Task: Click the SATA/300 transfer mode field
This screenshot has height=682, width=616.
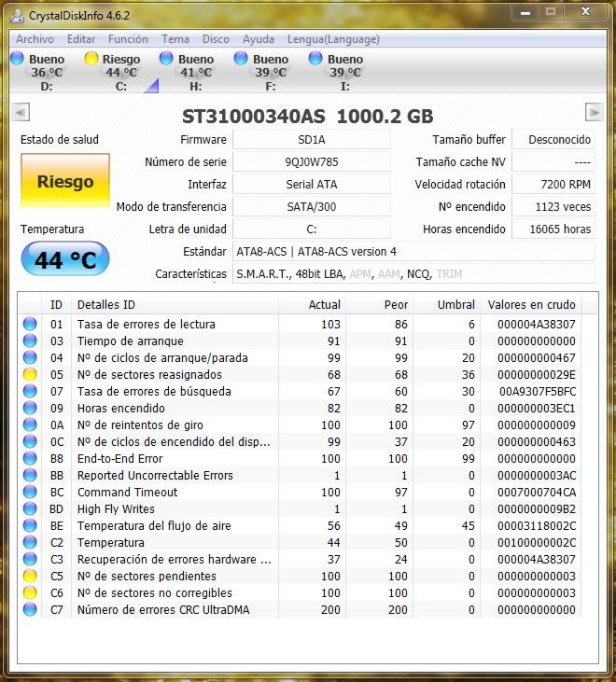Action: (312, 207)
